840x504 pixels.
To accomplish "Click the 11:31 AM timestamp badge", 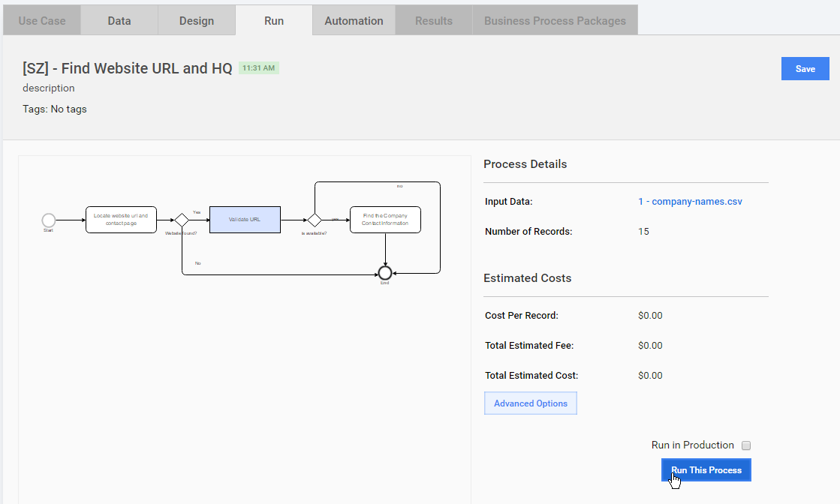I will point(259,68).
